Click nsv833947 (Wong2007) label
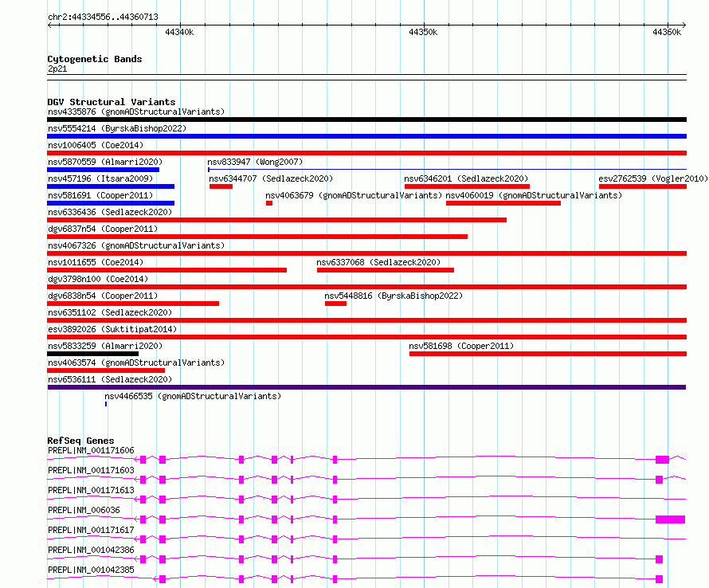 (255, 162)
